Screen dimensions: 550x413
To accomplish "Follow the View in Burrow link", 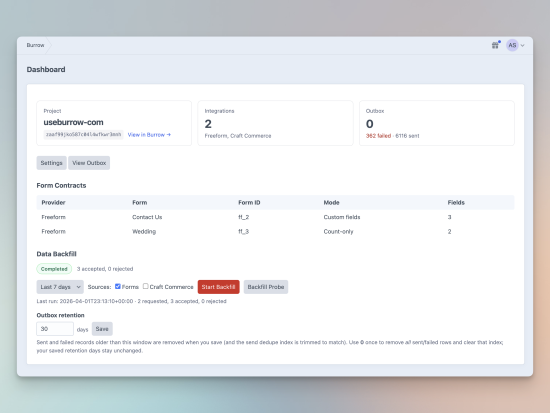I will tap(149, 135).
